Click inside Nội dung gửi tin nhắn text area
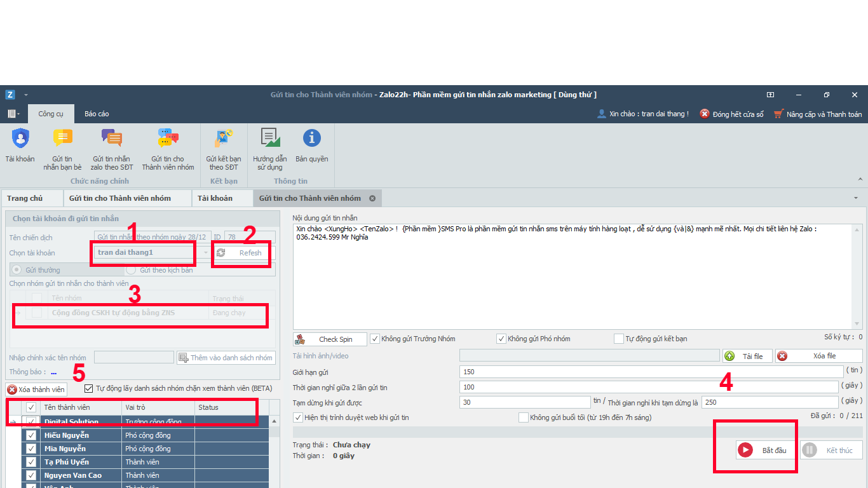Viewport: 868px width, 488px height. click(x=573, y=276)
